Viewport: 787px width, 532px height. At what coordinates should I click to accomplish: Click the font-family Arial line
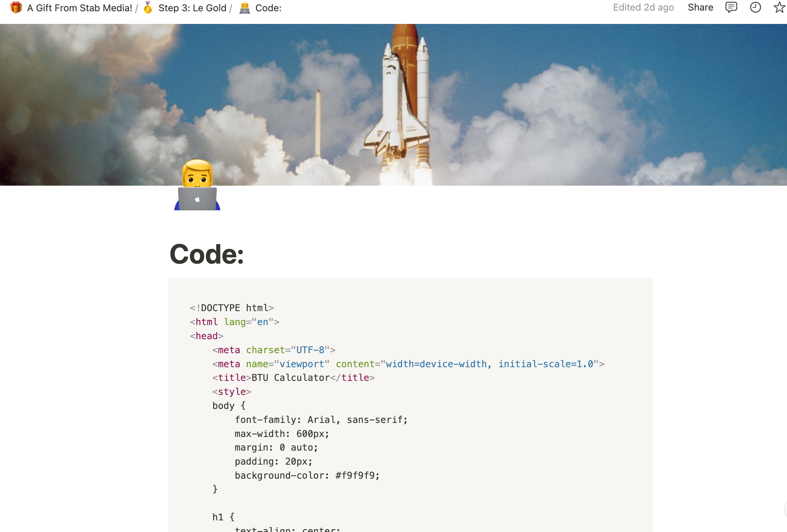pyautogui.click(x=321, y=420)
